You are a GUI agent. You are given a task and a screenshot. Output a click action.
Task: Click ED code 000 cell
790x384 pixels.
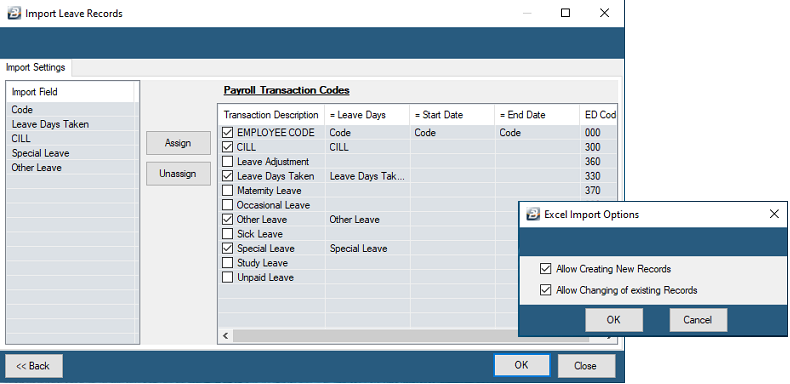pos(599,133)
